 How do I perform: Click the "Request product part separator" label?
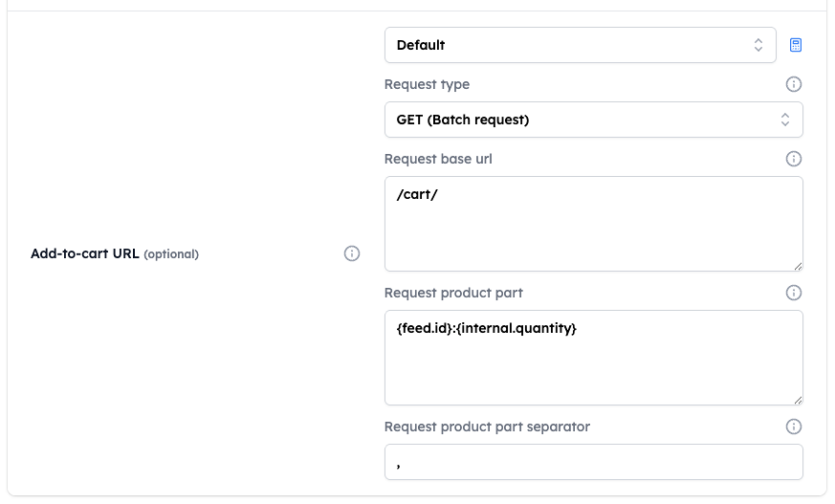(487, 427)
